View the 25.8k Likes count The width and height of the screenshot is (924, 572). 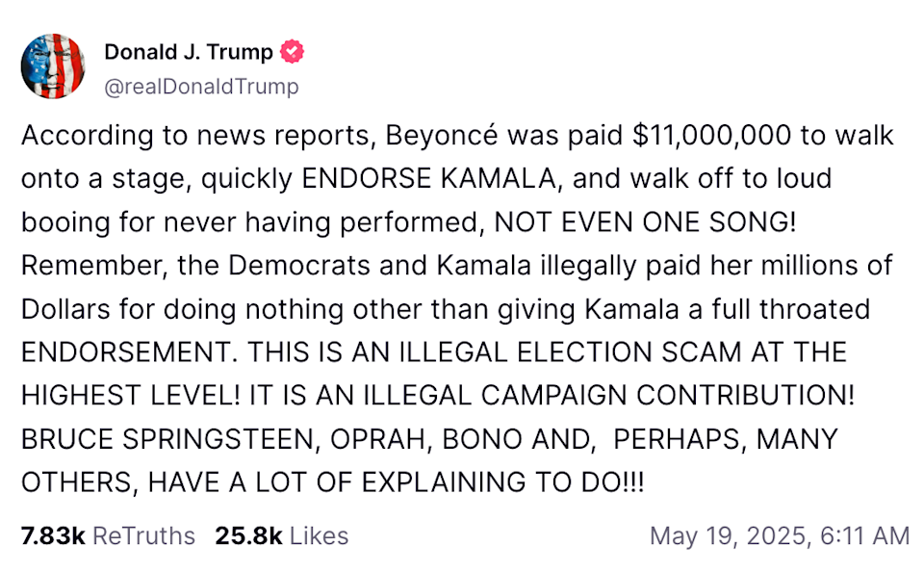pos(282,536)
